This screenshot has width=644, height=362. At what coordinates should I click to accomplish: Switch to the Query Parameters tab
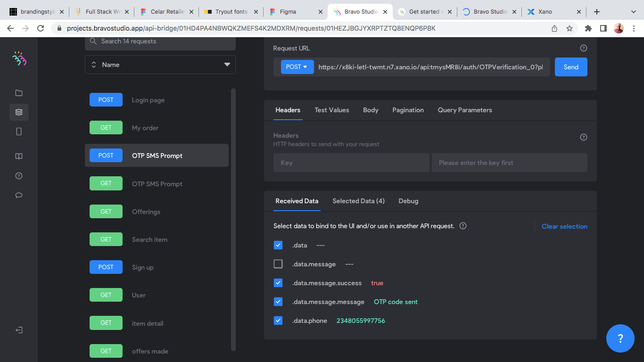[465, 110]
